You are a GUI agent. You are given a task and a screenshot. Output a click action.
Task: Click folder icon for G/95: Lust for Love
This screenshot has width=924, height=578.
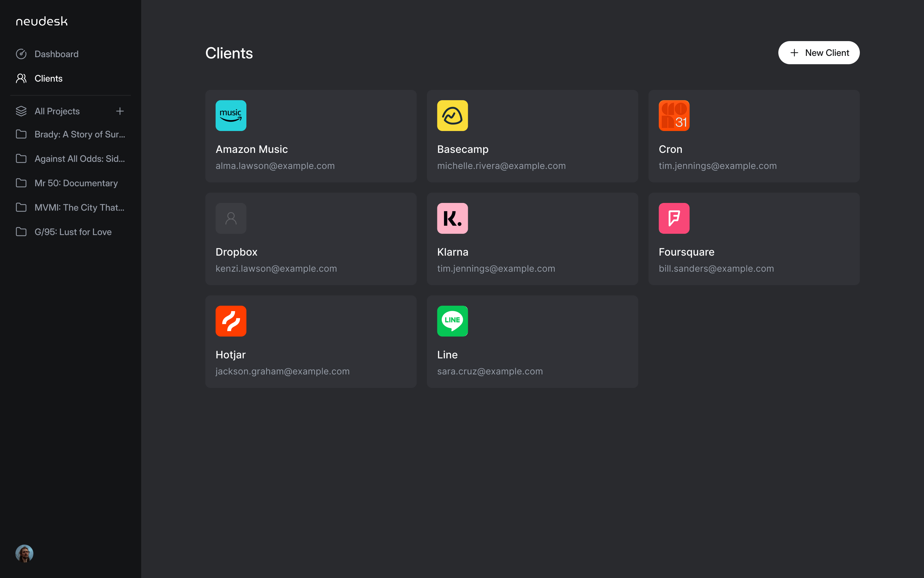click(21, 232)
